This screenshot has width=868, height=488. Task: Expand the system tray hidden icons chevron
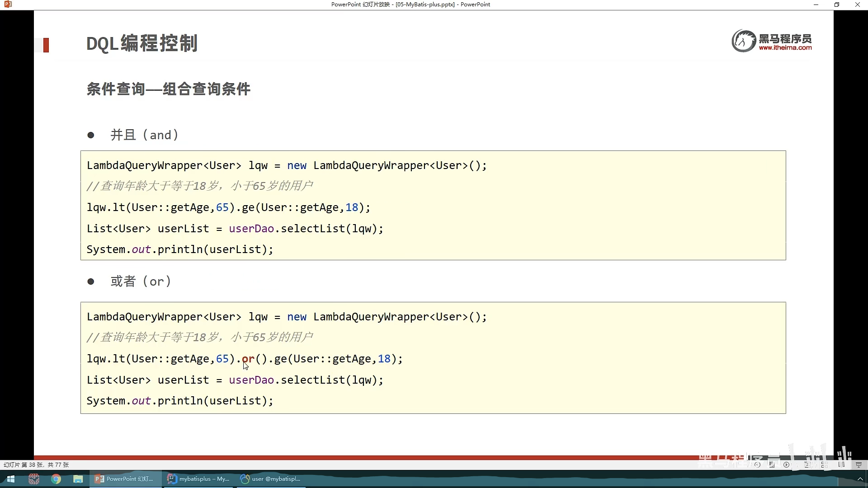tap(860, 479)
